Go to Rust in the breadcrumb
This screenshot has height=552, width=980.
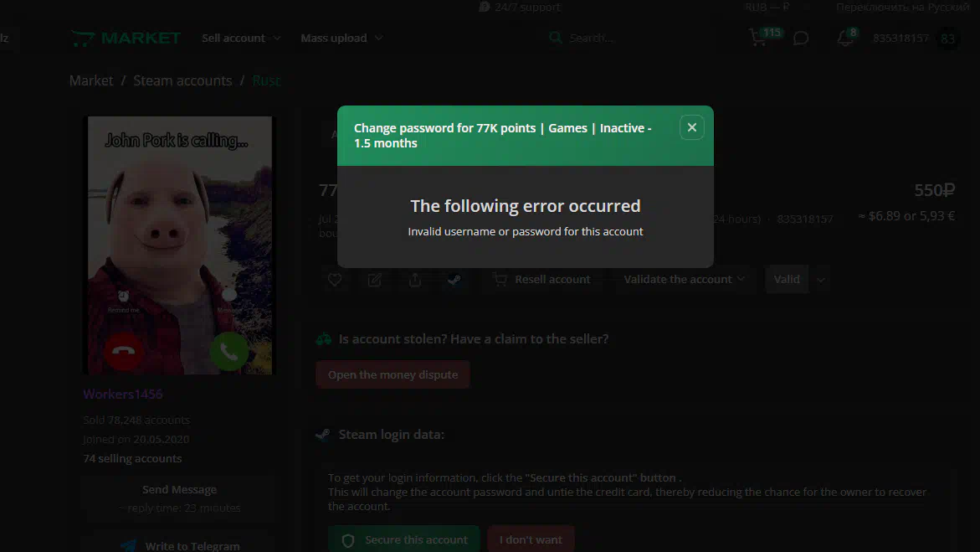(267, 80)
